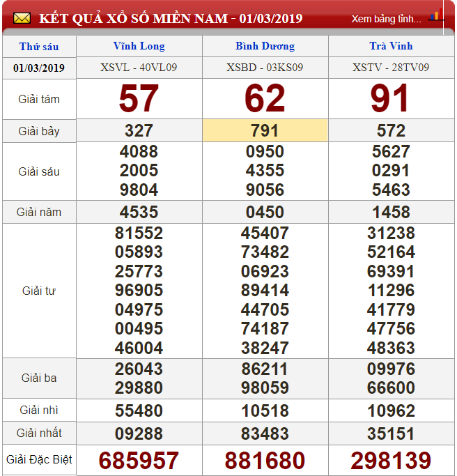Click Giải sáu number 2005
Screen dimensions: 457x476
(139, 171)
